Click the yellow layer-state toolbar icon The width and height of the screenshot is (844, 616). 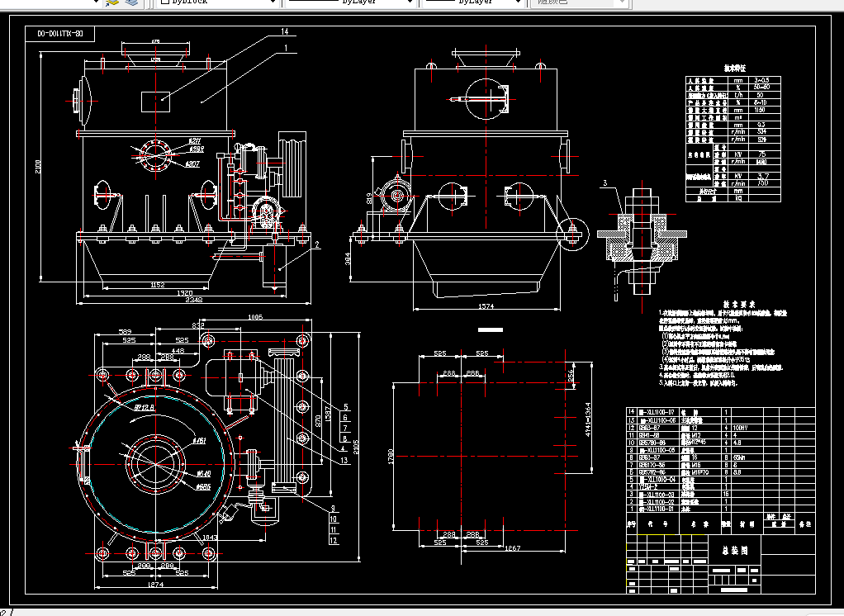click(112, 2)
